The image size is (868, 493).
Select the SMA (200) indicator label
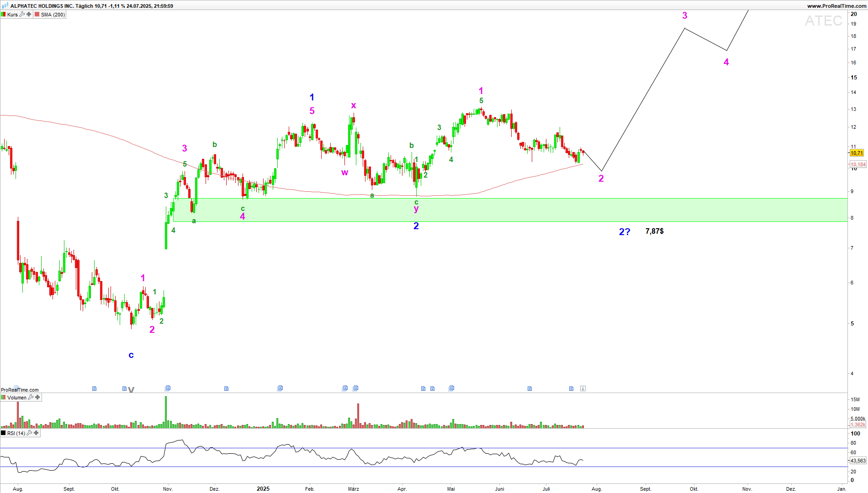pyautogui.click(x=53, y=15)
